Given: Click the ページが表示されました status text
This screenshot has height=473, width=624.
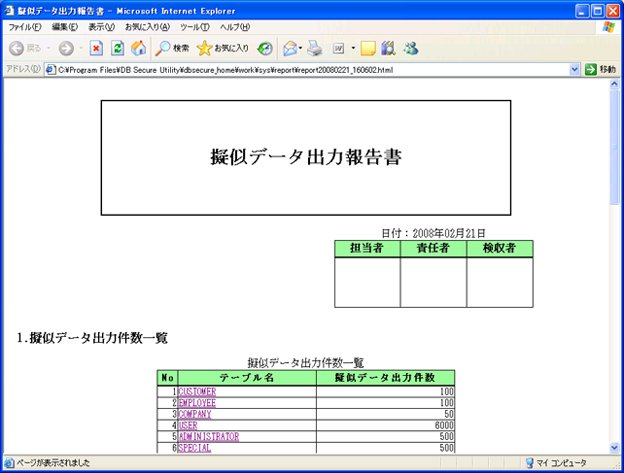Looking at the screenshot, I should pyautogui.click(x=53, y=463).
